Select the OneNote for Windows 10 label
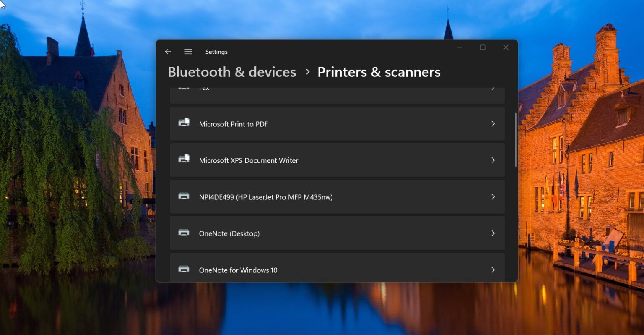Image resolution: width=644 pixels, height=335 pixels. (238, 270)
